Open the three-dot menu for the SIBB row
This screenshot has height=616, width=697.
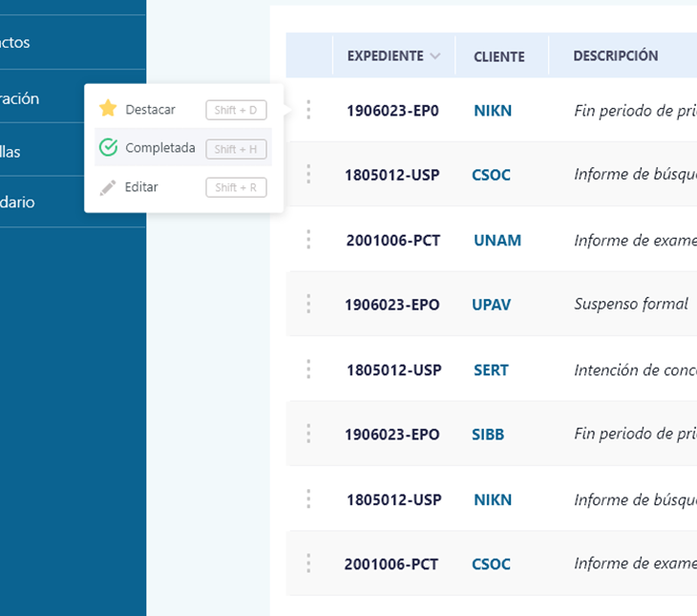[308, 434]
